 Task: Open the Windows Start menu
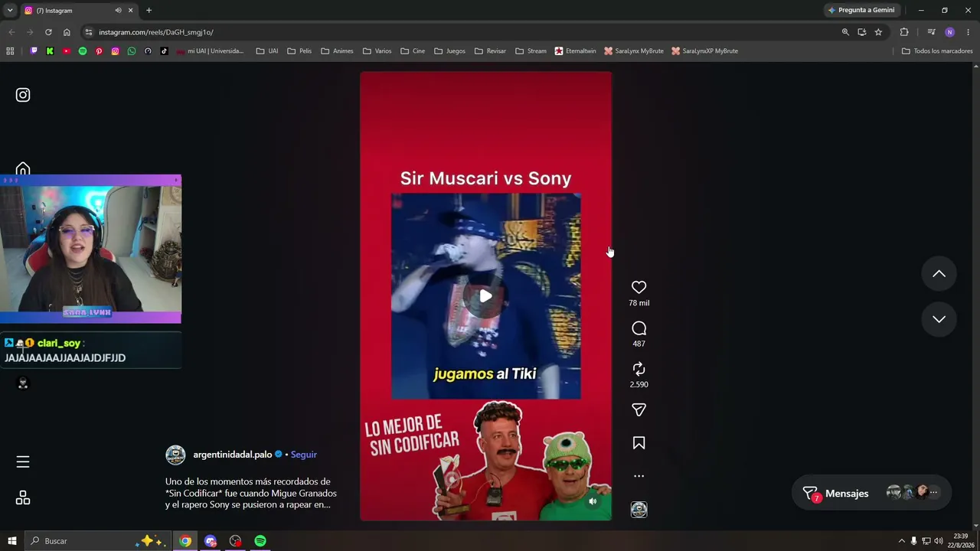pyautogui.click(x=11, y=541)
